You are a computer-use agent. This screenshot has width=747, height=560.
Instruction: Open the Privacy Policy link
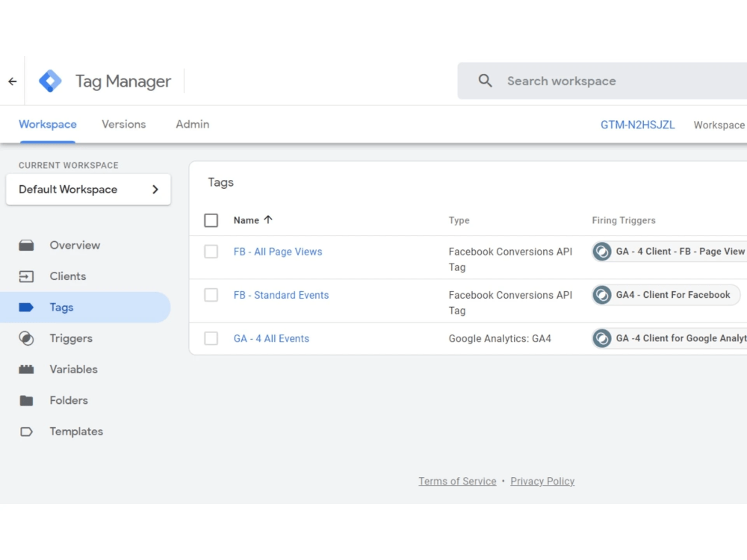pos(542,482)
